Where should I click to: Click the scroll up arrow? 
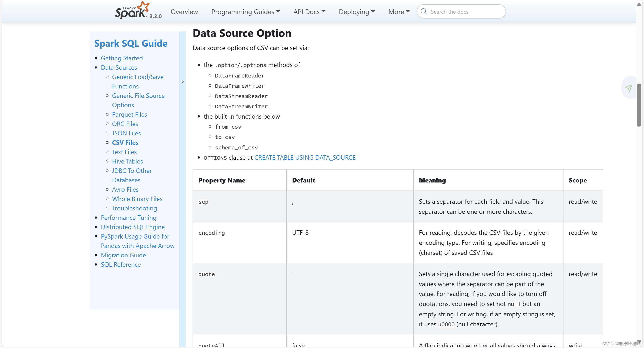coord(639,4)
